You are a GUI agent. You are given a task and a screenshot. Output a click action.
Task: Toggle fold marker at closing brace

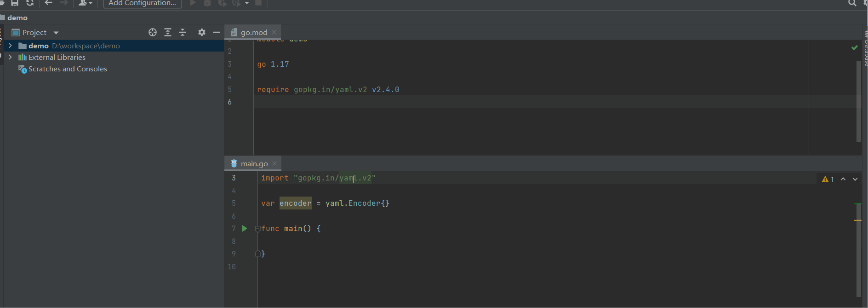[257, 254]
